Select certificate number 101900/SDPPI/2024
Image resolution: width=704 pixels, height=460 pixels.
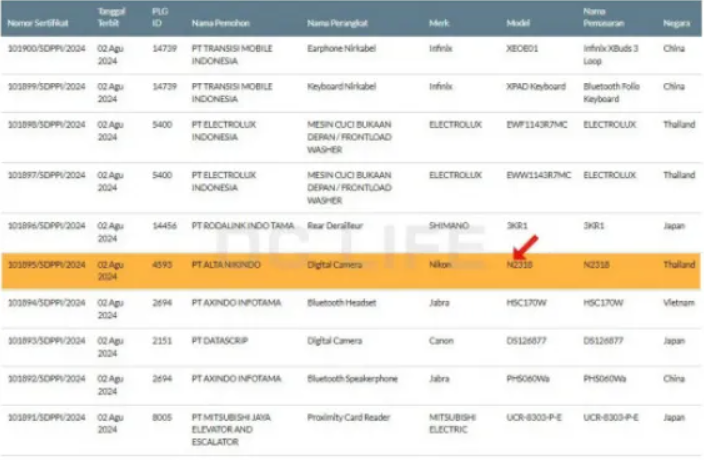click(x=47, y=48)
